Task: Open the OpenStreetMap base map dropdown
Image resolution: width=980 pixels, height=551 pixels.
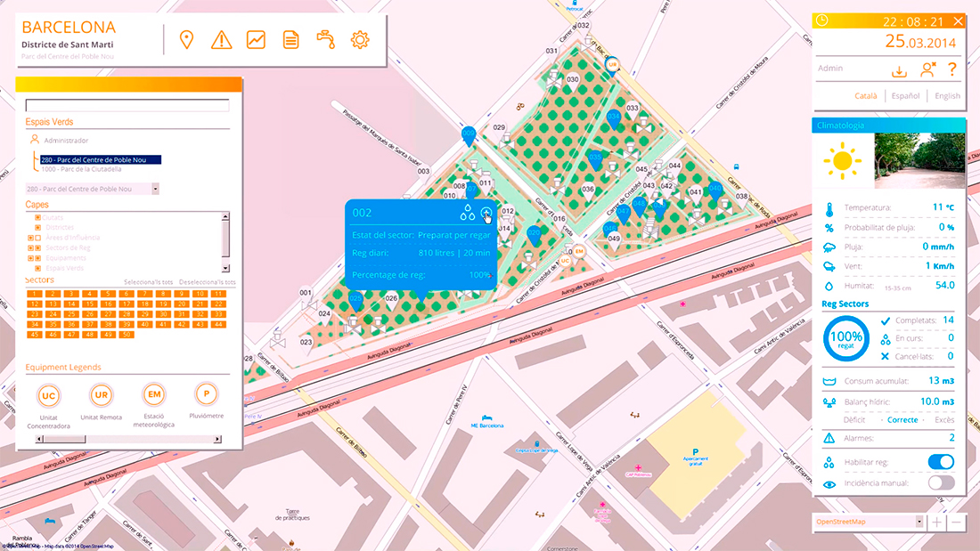Action: pyautogui.click(x=919, y=522)
